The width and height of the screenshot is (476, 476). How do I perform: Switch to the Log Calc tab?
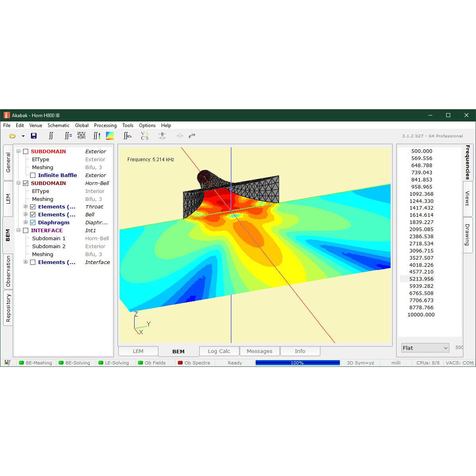pos(219,351)
